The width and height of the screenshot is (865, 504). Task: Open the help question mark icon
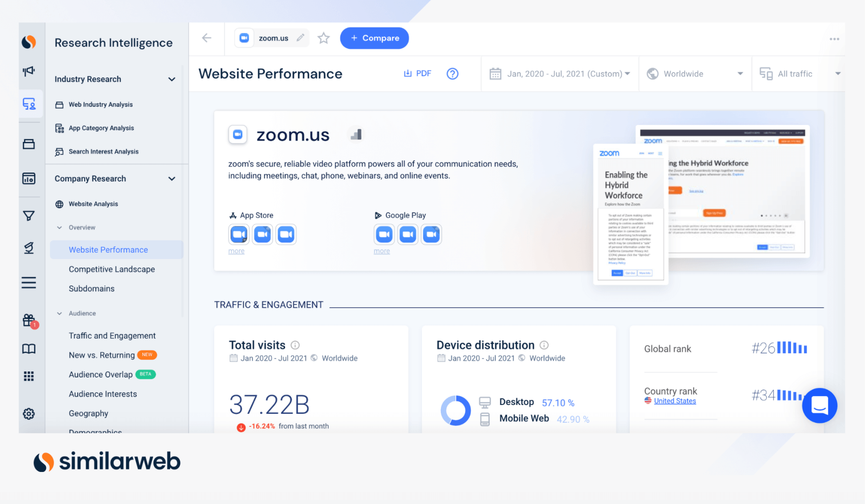pyautogui.click(x=452, y=73)
